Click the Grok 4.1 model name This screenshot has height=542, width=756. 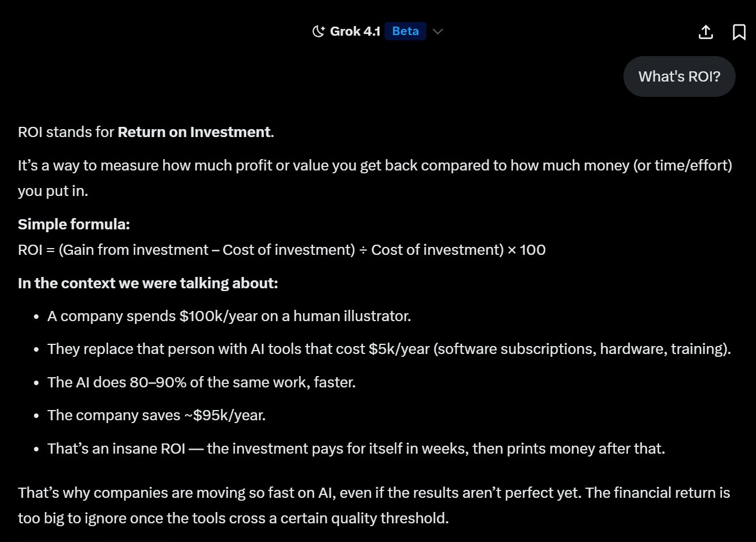coord(355,31)
